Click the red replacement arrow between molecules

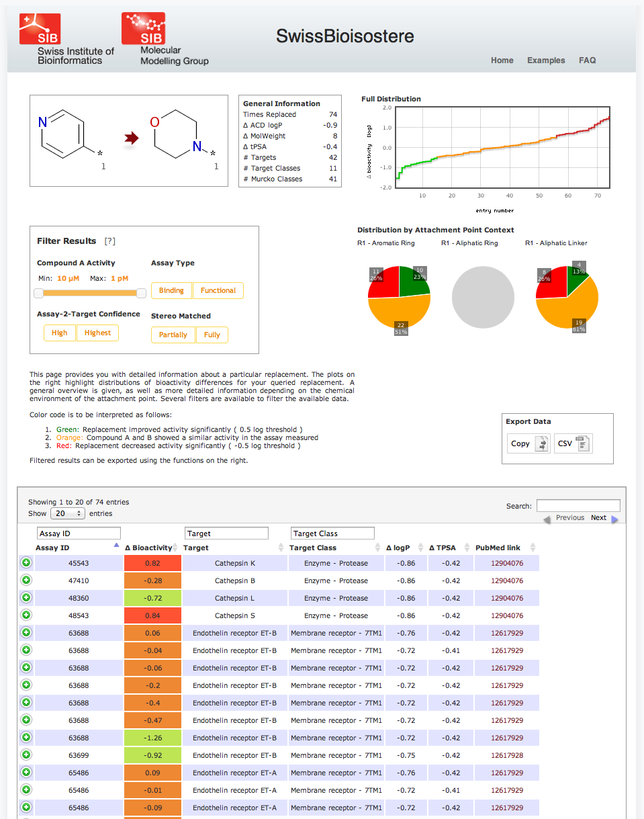click(x=131, y=138)
